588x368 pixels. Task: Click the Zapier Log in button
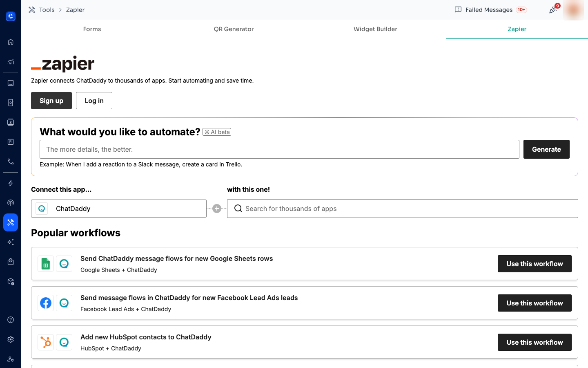pos(94,101)
